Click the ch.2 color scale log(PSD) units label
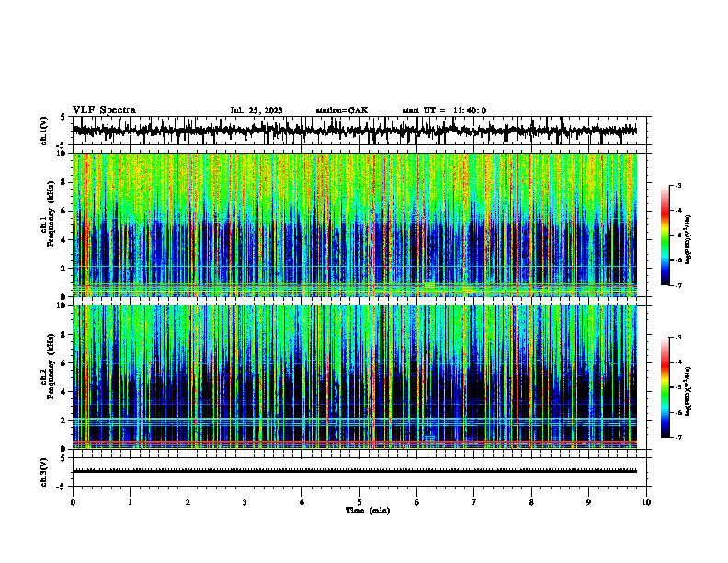 688,391
